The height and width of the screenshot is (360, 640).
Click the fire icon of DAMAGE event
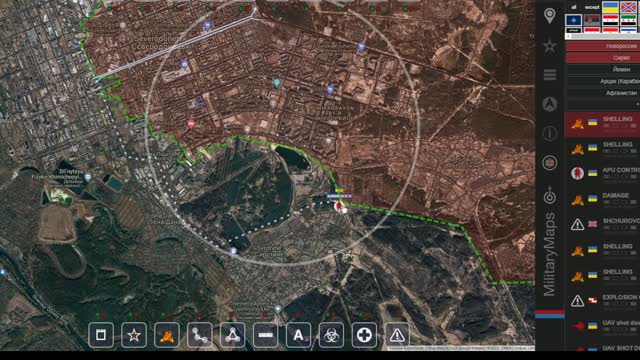577,199
